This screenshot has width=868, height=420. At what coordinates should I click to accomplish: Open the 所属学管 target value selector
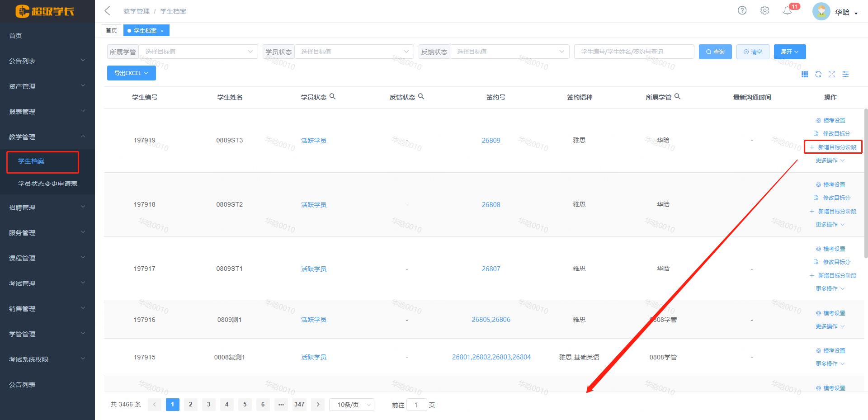(198, 51)
